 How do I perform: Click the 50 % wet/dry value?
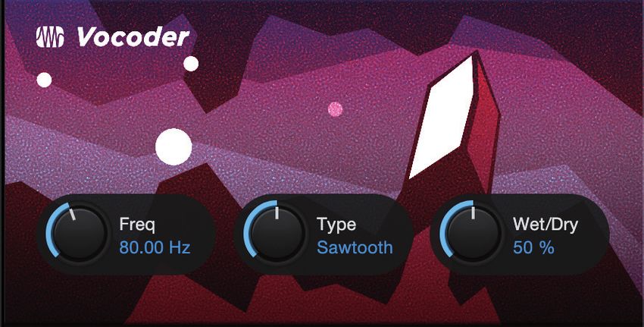click(533, 248)
